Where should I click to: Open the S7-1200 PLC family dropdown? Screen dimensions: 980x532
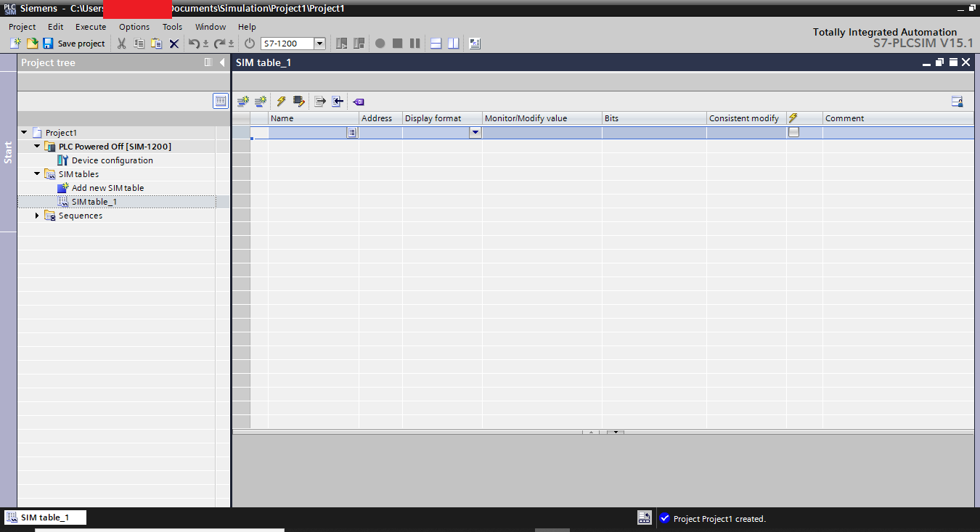click(x=319, y=44)
